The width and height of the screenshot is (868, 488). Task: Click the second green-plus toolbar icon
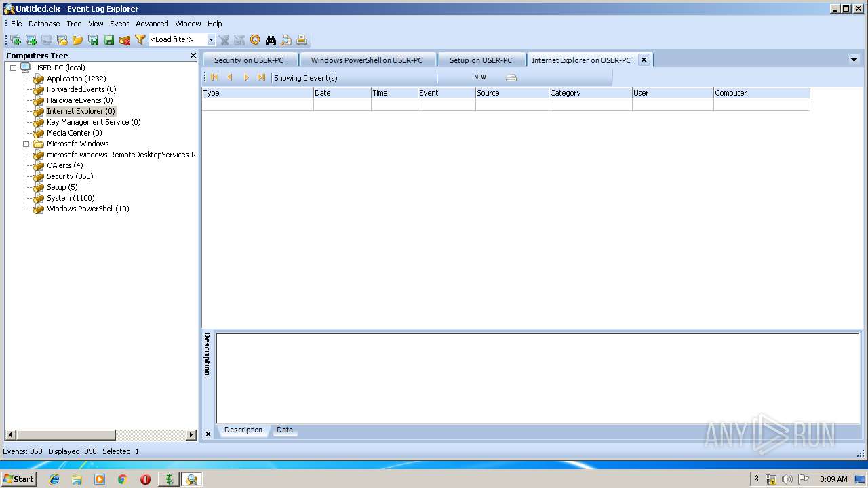point(31,40)
